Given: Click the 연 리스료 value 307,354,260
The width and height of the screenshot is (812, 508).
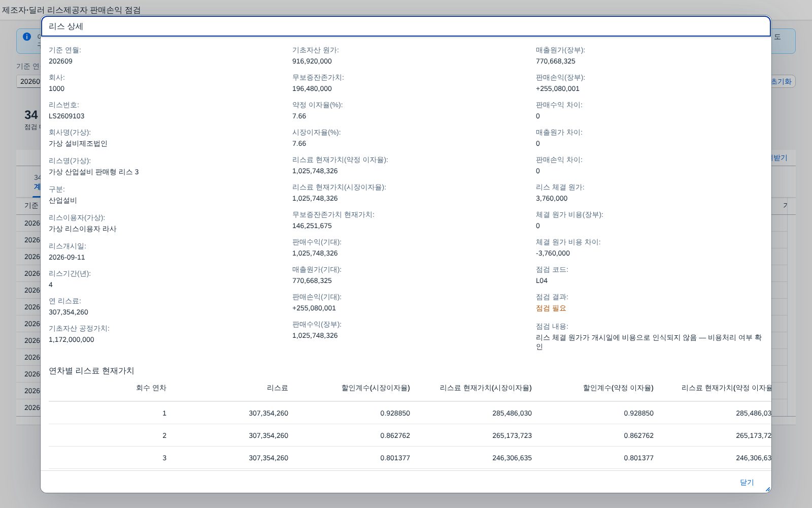Looking at the screenshot, I should tap(69, 312).
